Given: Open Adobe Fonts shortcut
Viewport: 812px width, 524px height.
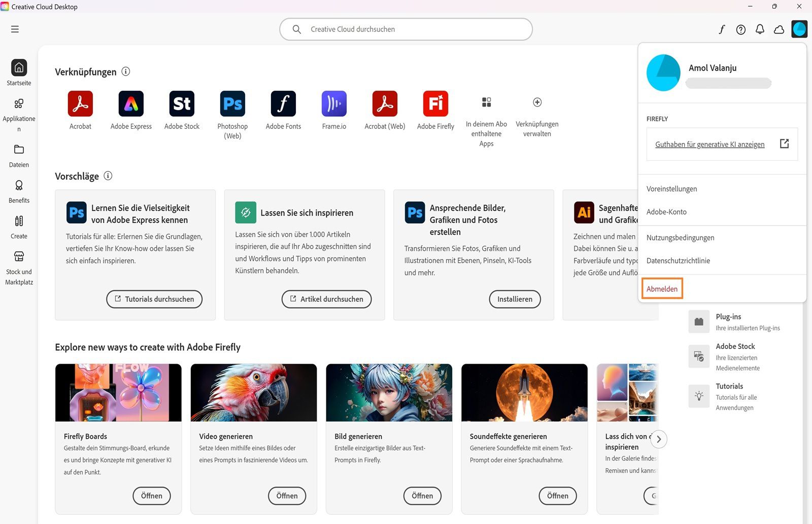Looking at the screenshot, I should (283, 103).
